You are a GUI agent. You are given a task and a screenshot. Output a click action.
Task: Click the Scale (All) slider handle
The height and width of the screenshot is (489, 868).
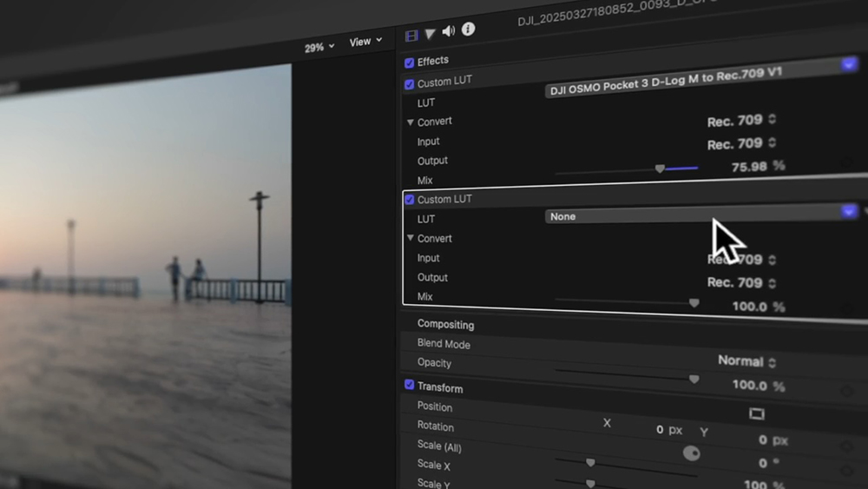tap(590, 462)
